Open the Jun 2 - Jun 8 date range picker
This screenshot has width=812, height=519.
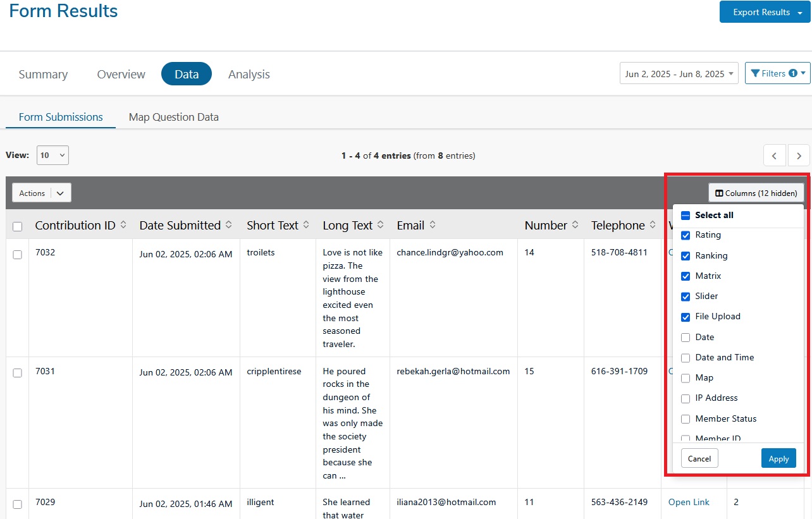click(679, 74)
